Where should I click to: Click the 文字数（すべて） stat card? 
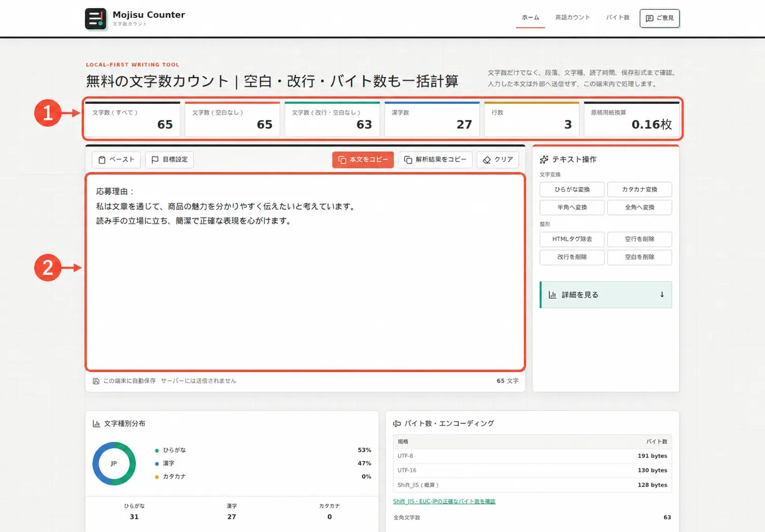(x=133, y=120)
